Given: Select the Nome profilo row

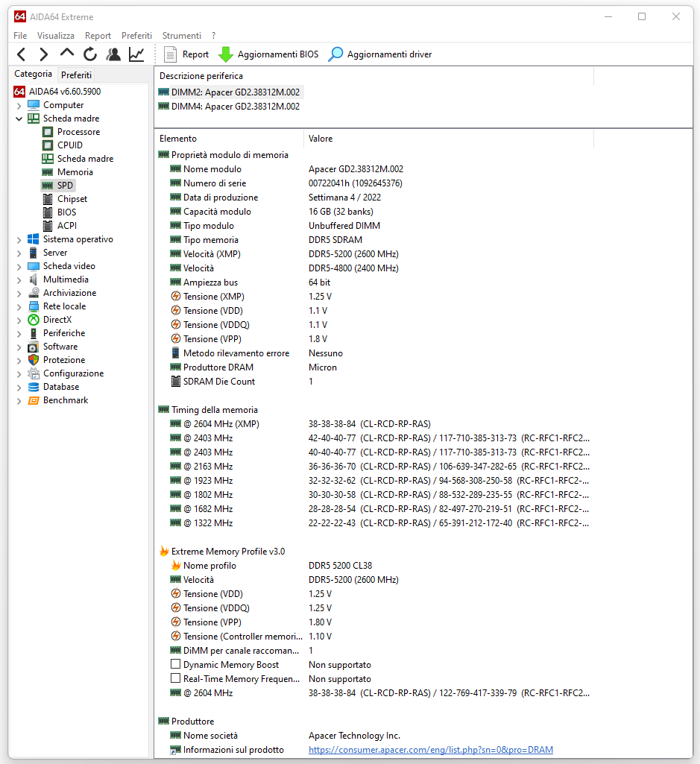Looking at the screenshot, I should coord(374,566).
